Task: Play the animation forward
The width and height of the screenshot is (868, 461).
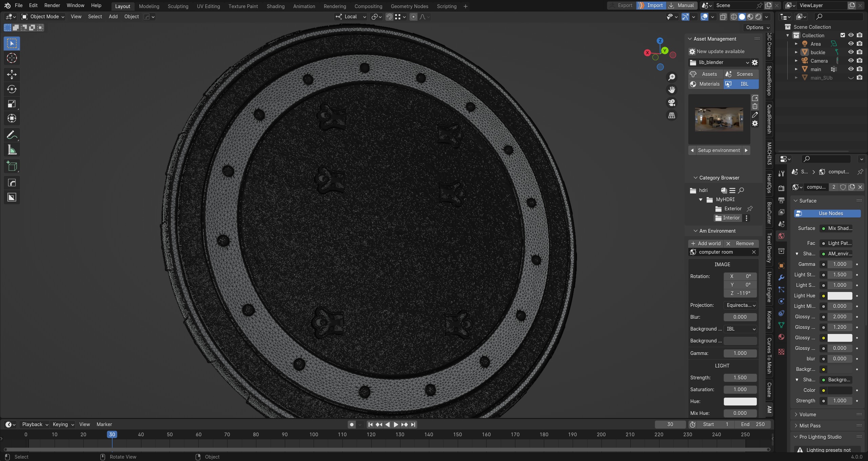Action: (x=396, y=424)
